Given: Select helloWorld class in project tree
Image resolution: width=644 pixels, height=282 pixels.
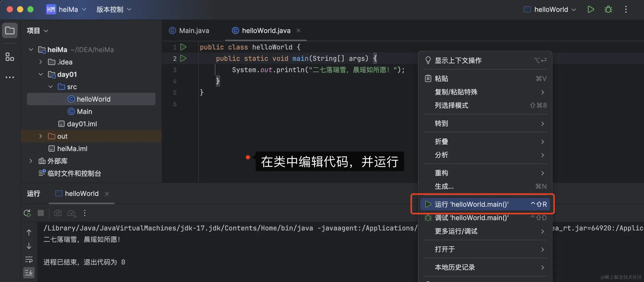Looking at the screenshot, I should coord(91,99).
